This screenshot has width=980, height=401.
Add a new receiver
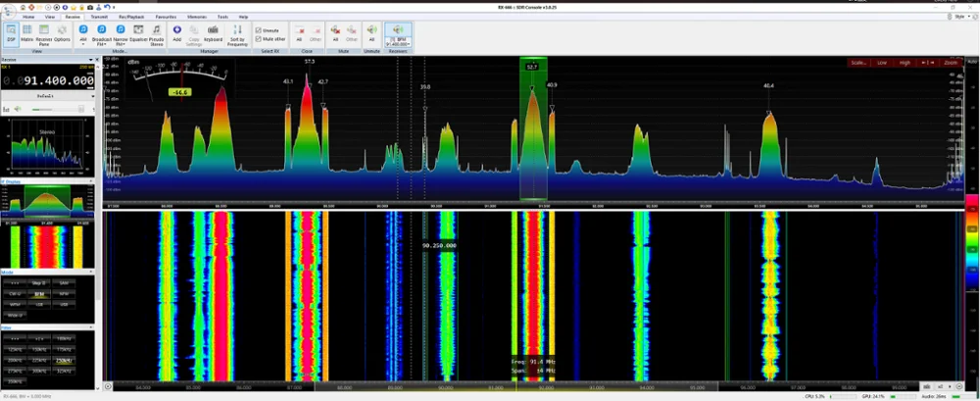pyautogui.click(x=177, y=32)
